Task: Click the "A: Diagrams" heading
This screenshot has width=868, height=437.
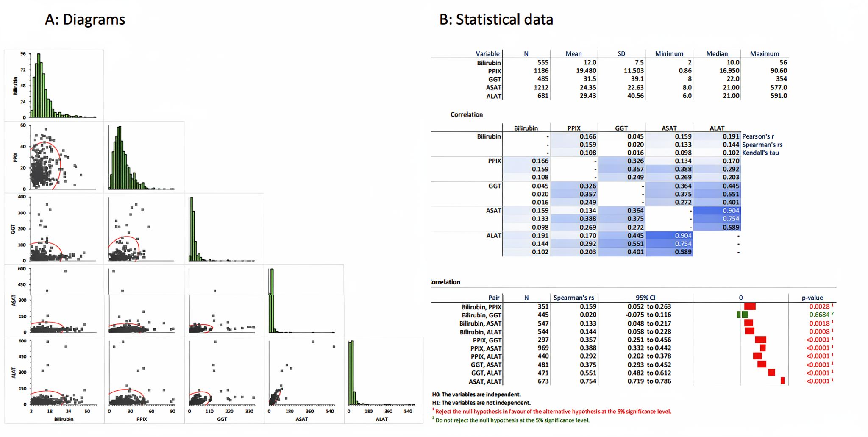Action: (x=85, y=19)
